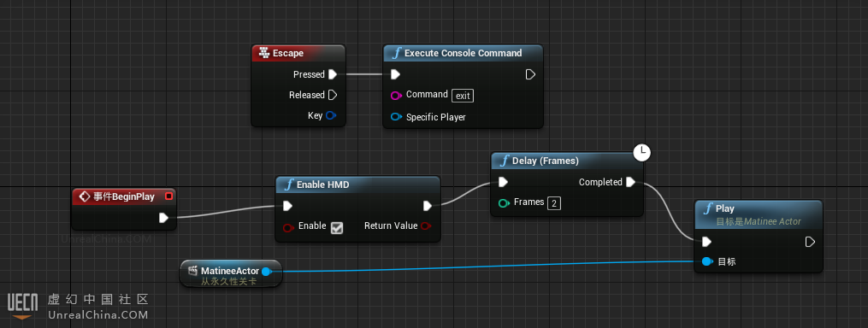
Task: Click the BeginPlay event output exec pin
Action: click(x=163, y=218)
